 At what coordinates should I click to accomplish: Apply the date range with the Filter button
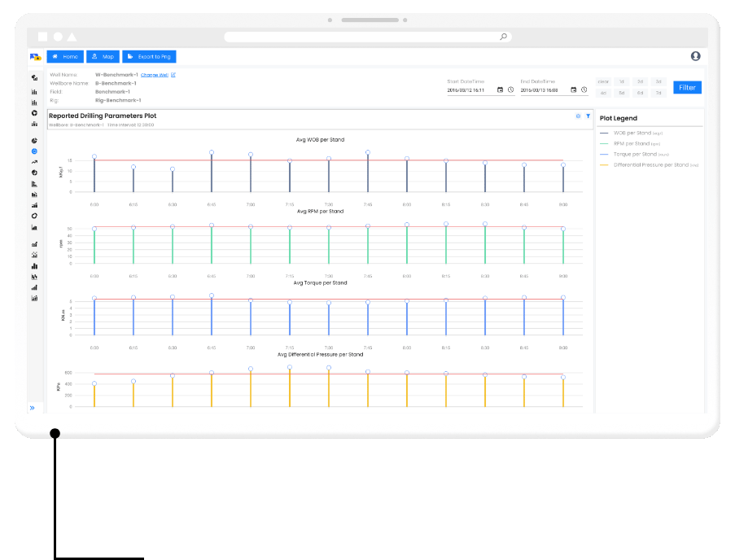687,88
